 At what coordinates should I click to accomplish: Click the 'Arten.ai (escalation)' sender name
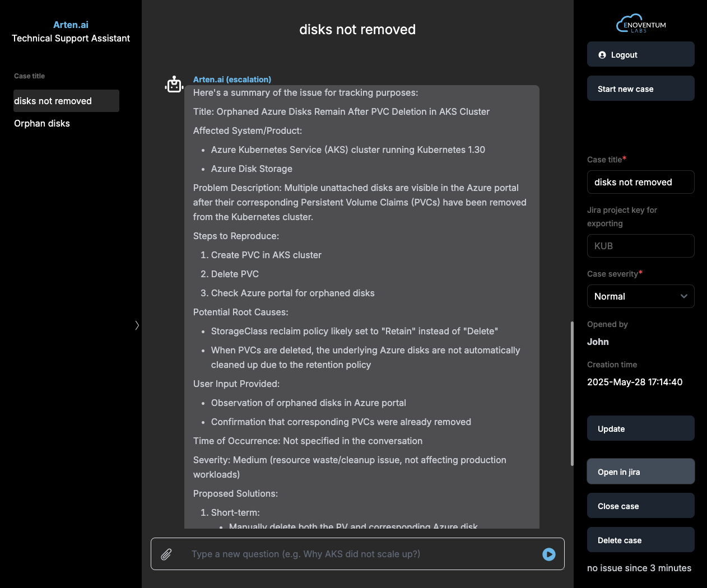(x=232, y=80)
